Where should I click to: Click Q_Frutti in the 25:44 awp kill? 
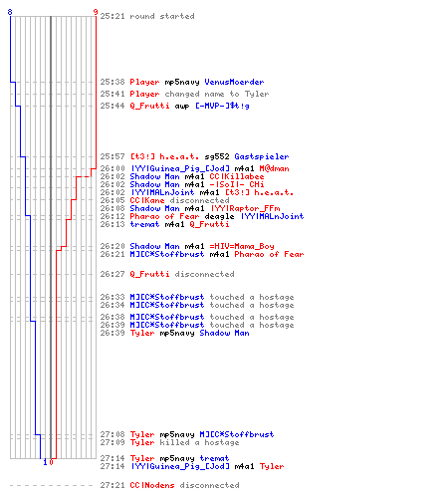click(x=149, y=106)
